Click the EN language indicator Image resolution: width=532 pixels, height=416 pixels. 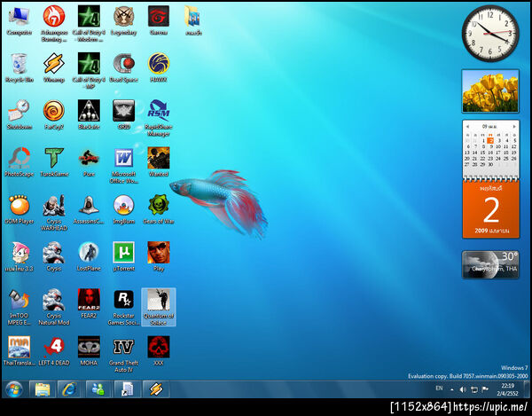coord(439,389)
